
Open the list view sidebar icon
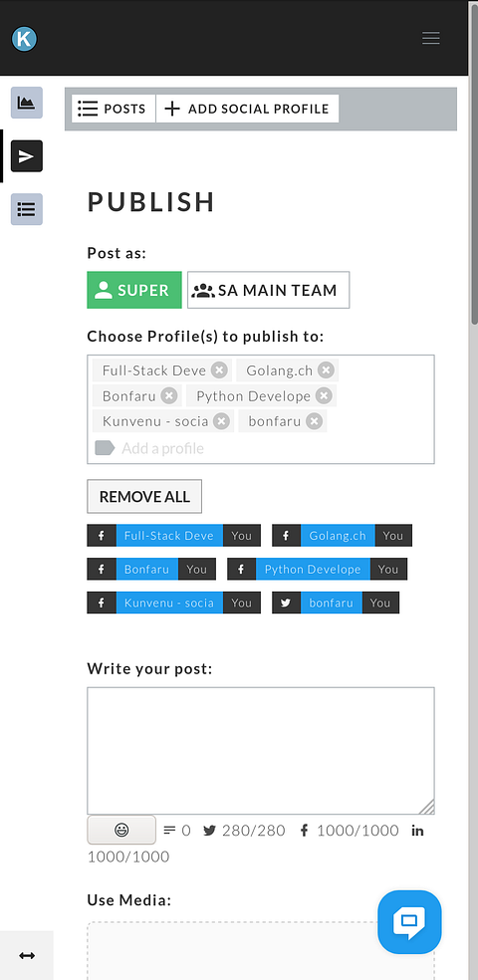(x=26, y=209)
